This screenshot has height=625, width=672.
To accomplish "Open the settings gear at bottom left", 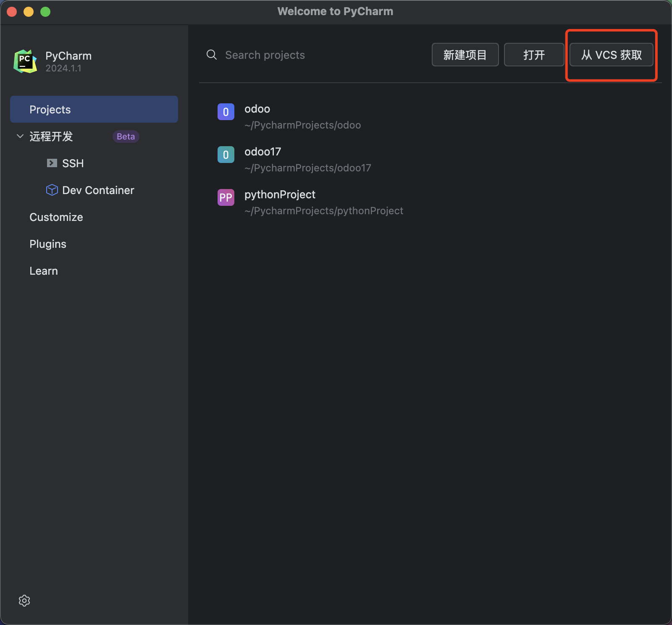I will click(x=24, y=601).
